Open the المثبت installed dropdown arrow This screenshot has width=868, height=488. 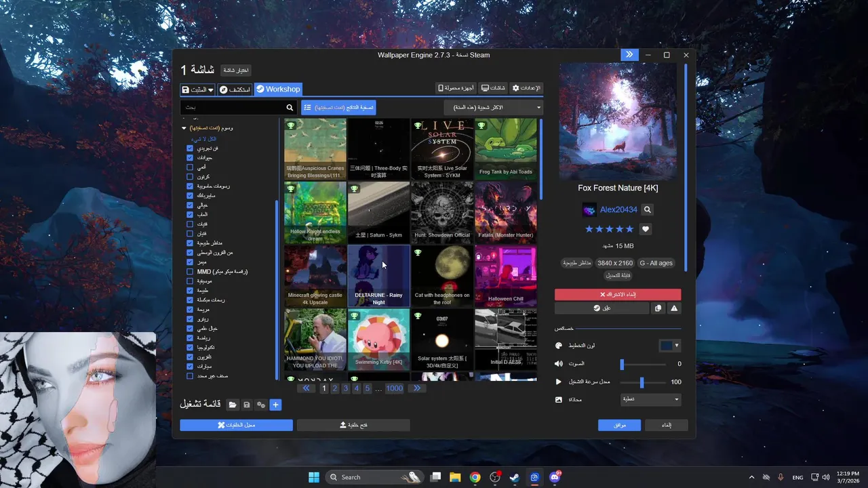211,89
